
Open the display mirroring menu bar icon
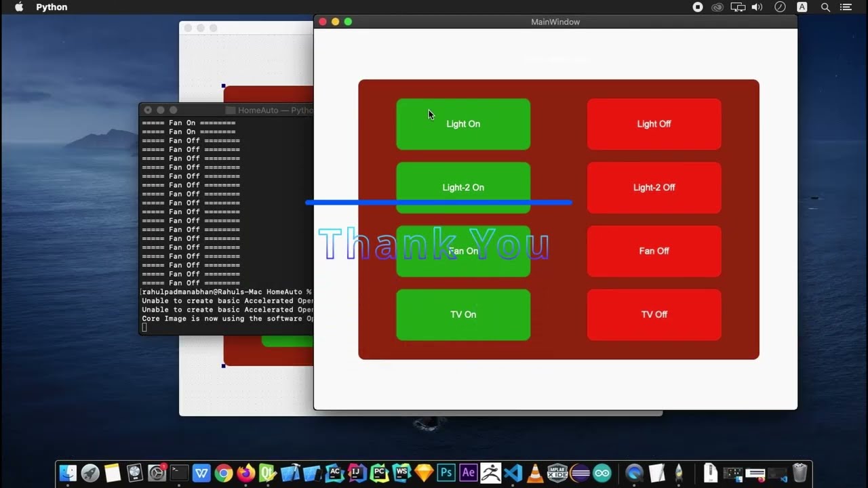pos(738,7)
